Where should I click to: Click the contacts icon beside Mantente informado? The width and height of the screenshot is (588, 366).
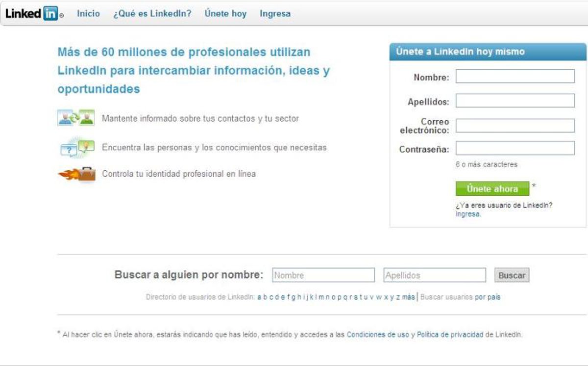coord(75,118)
